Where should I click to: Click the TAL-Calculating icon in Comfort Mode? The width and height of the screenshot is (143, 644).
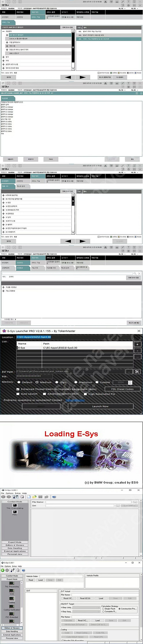[x=15, y=505]
